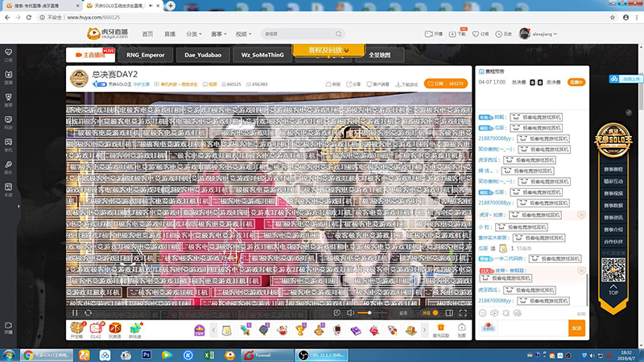Click the Huya Live logo

tap(108, 34)
